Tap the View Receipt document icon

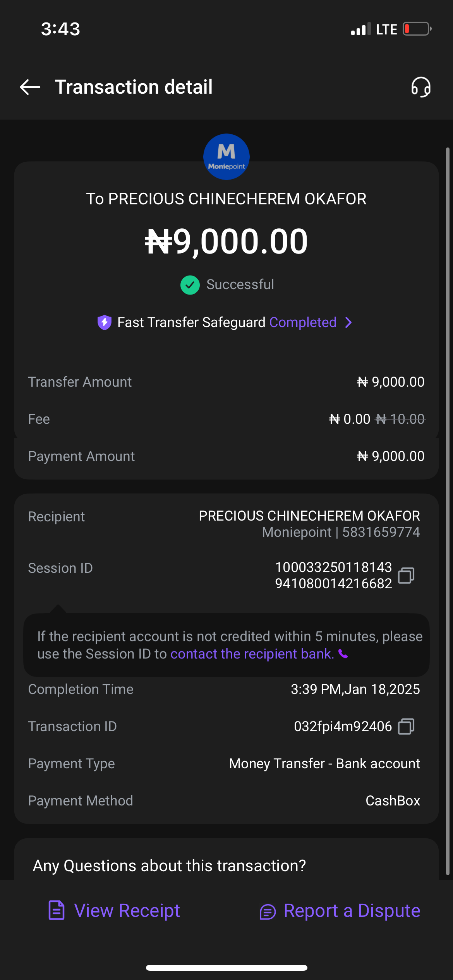[57, 910]
